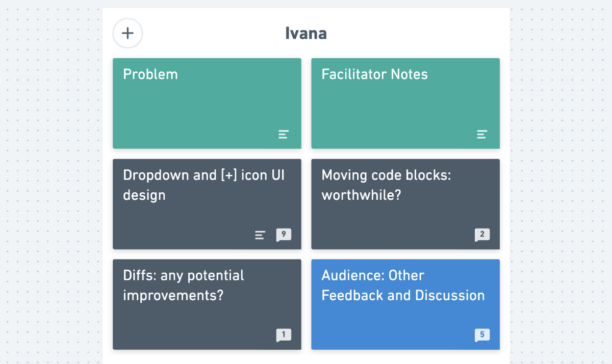This screenshot has width=612, height=364.
Task: Click description icon on Dropdown UI design card
Action: [260, 235]
